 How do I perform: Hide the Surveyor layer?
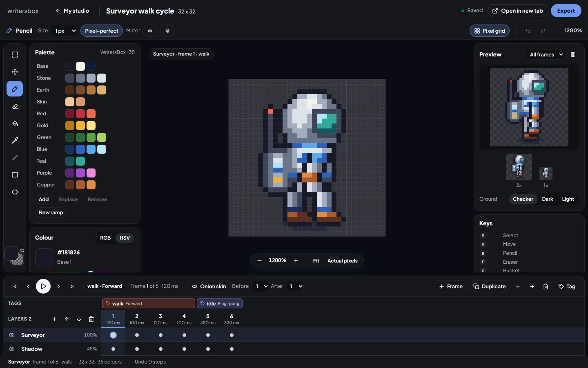tap(11, 335)
